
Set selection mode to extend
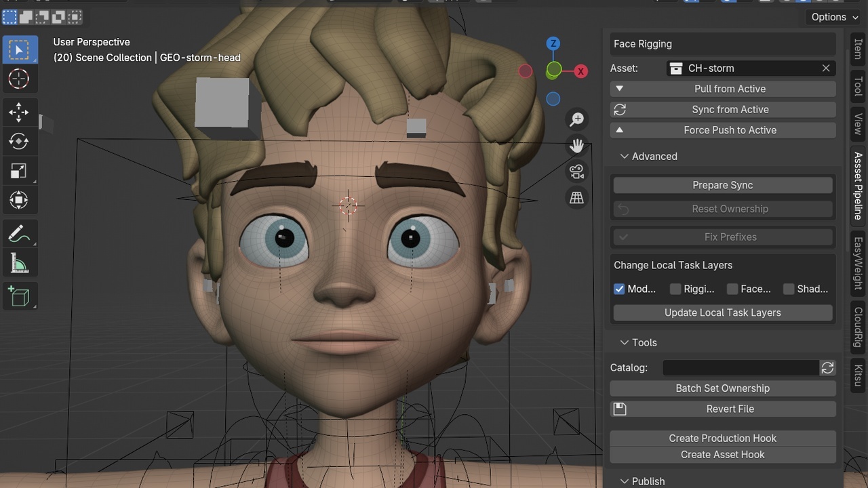click(26, 16)
